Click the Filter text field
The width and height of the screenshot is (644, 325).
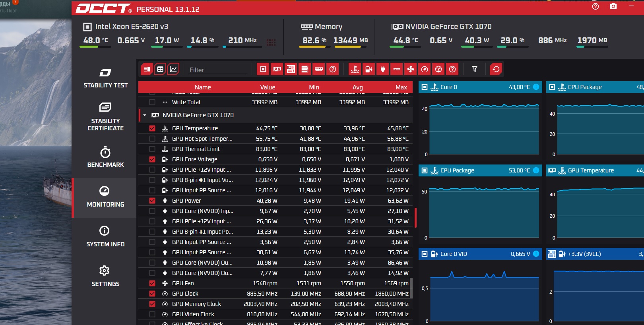217,70
